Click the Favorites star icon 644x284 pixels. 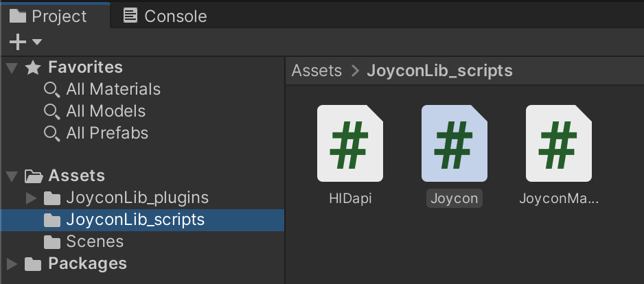33,68
